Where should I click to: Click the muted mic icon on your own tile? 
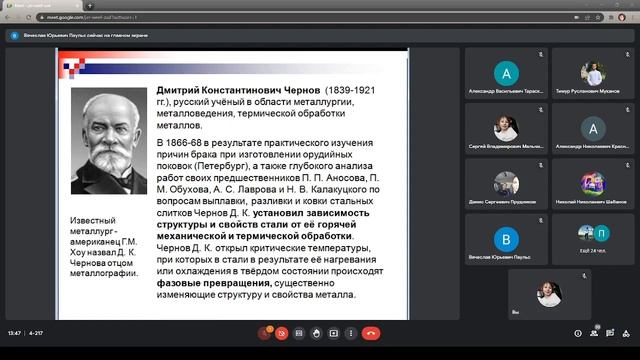point(584,276)
